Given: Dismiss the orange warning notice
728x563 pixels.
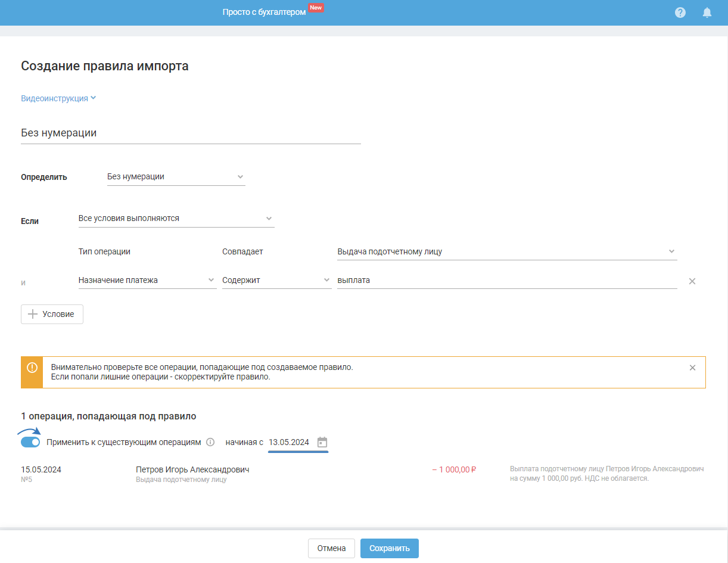Looking at the screenshot, I should pyautogui.click(x=692, y=368).
